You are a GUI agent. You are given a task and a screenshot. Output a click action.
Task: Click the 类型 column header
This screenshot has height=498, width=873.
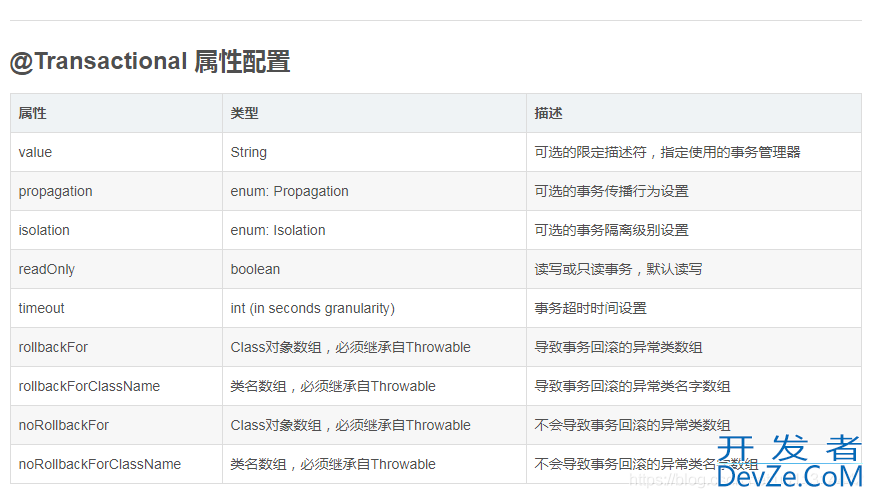[245, 113]
